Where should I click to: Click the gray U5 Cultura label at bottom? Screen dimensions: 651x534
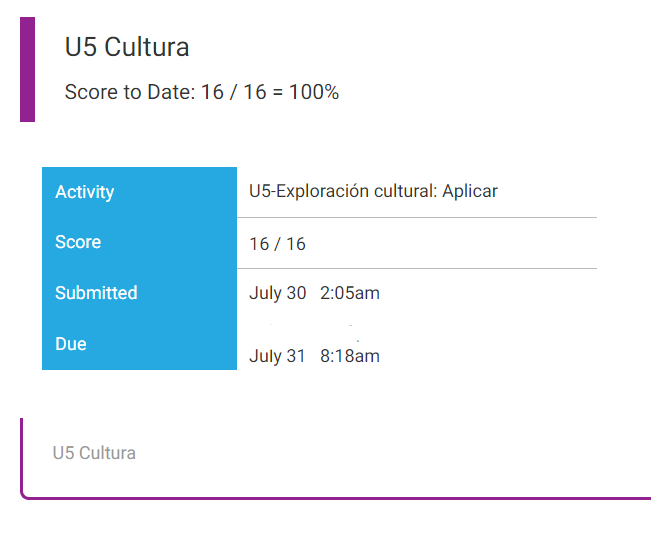point(94,453)
